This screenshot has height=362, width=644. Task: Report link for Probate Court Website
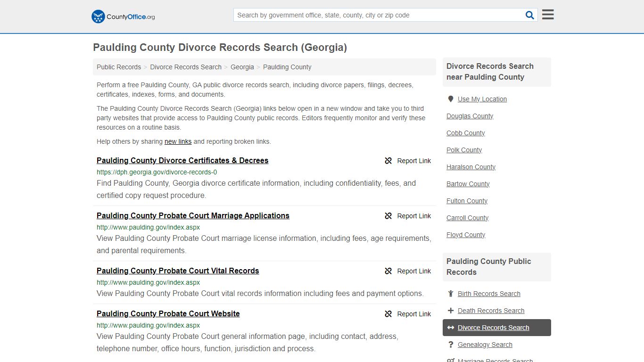414,314
